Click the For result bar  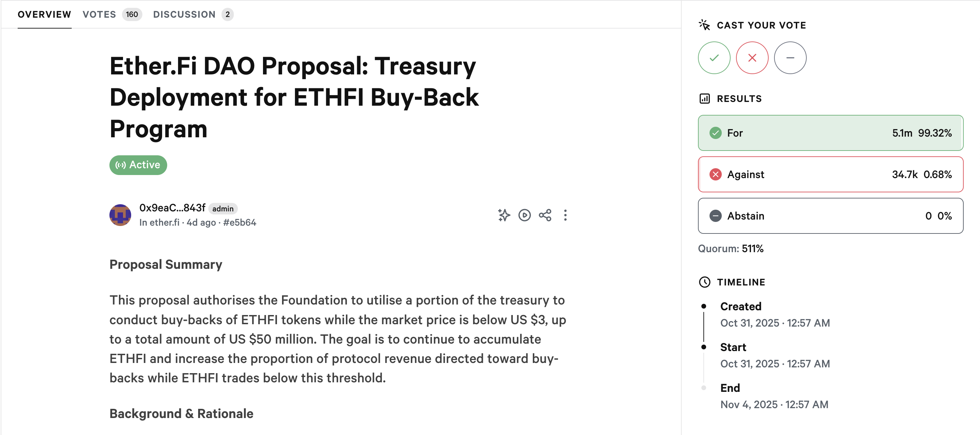(x=830, y=133)
